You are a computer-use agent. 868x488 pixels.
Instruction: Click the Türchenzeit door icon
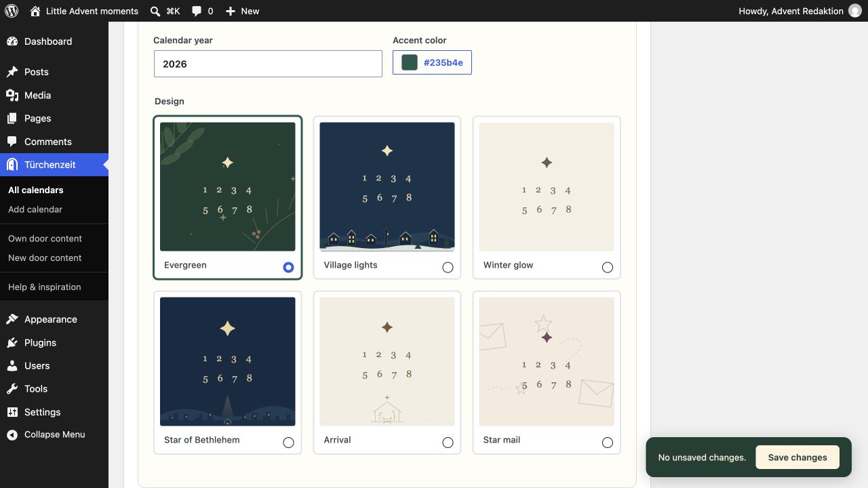pos(12,165)
